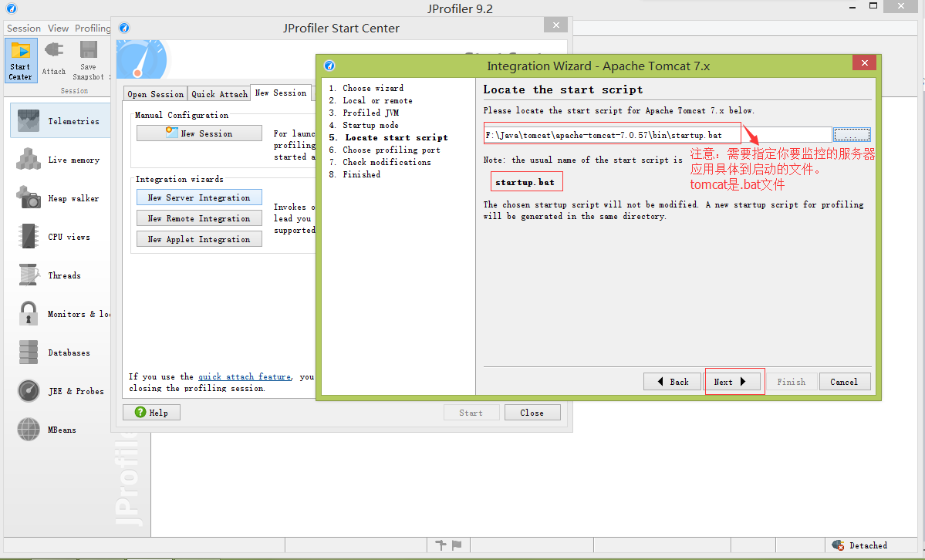Click the Start Center Close button
The height and width of the screenshot is (560, 925).
click(532, 413)
